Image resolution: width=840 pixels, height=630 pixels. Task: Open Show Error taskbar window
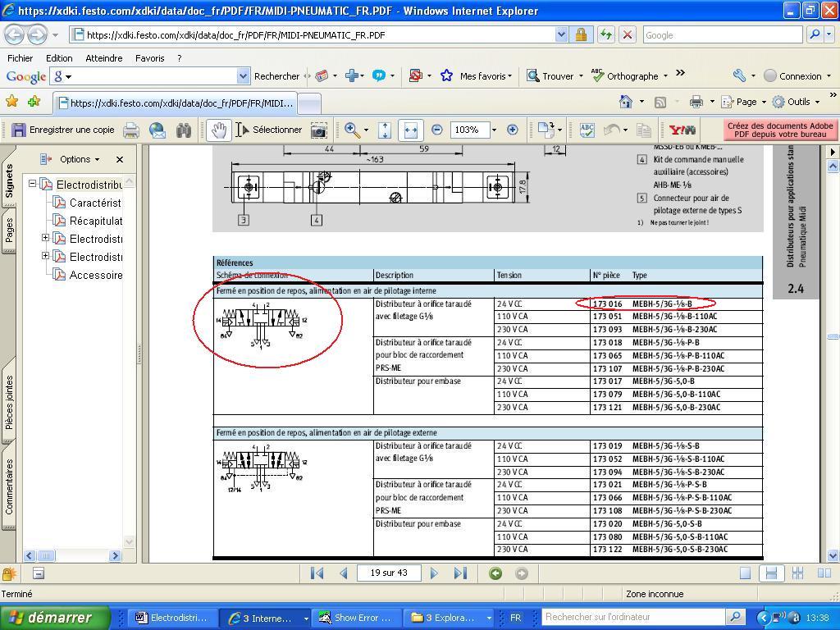(355, 618)
